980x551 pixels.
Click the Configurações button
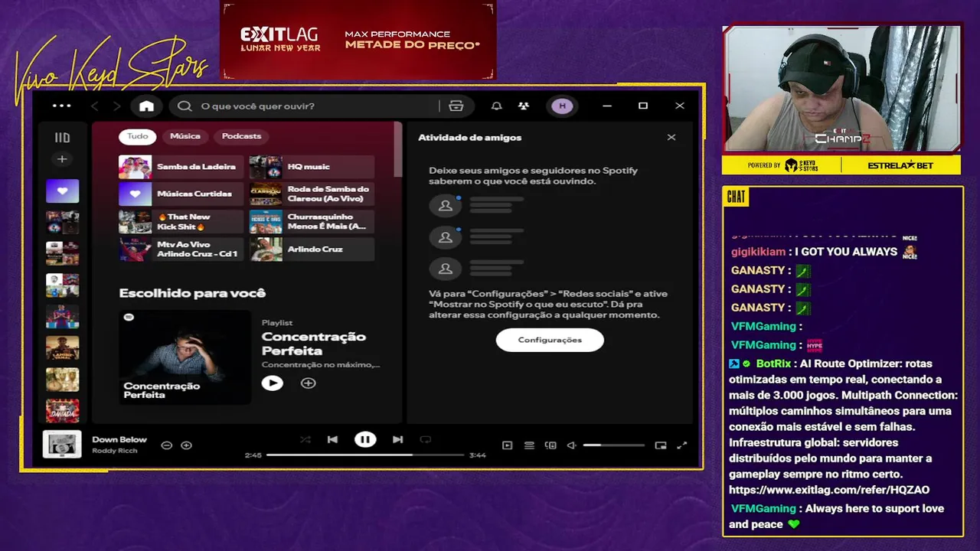pyautogui.click(x=550, y=340)
